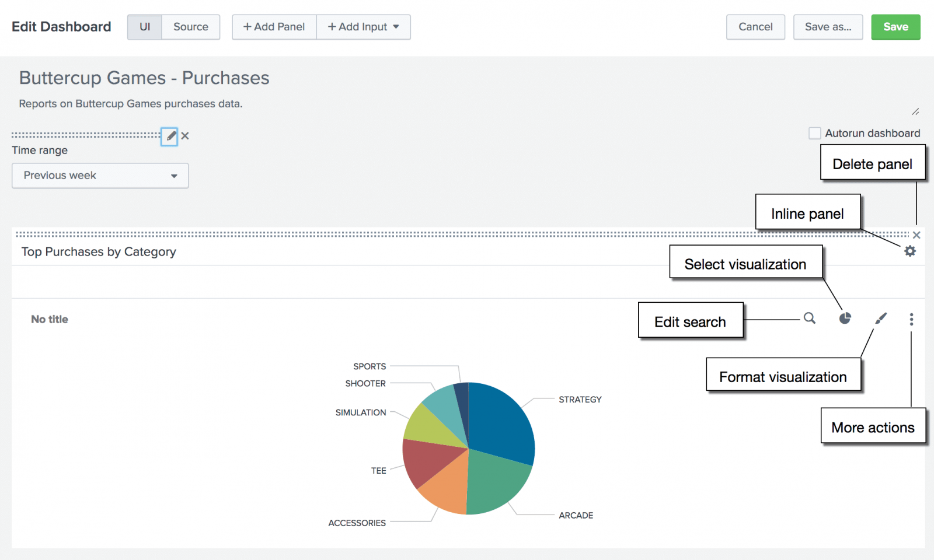This screenshot has width=934, height=560.
Task: Expand the Add Input dropdown
Action: coord(363,27)
